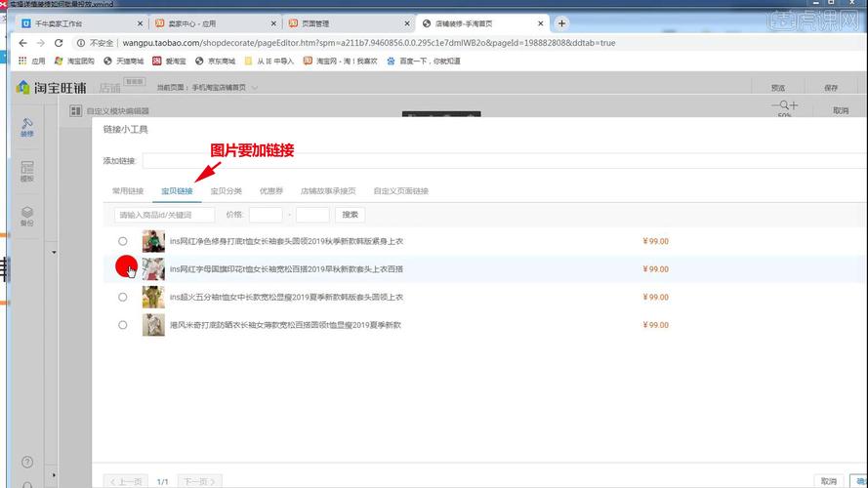Click the product id/keyword search field

click(x=164, y=215)
